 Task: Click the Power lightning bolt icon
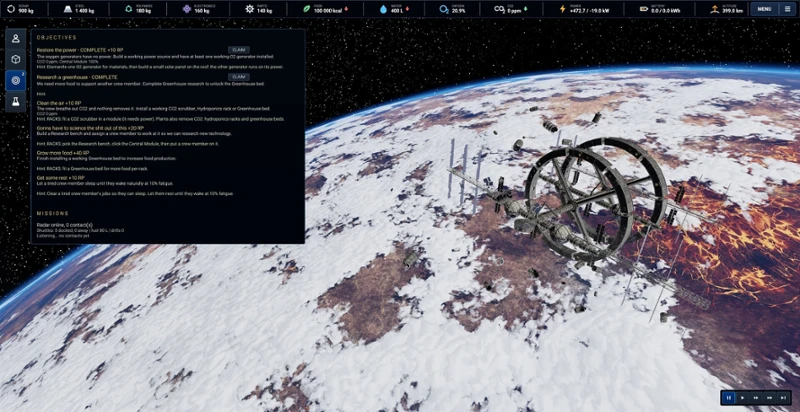[x=563, y=9]
